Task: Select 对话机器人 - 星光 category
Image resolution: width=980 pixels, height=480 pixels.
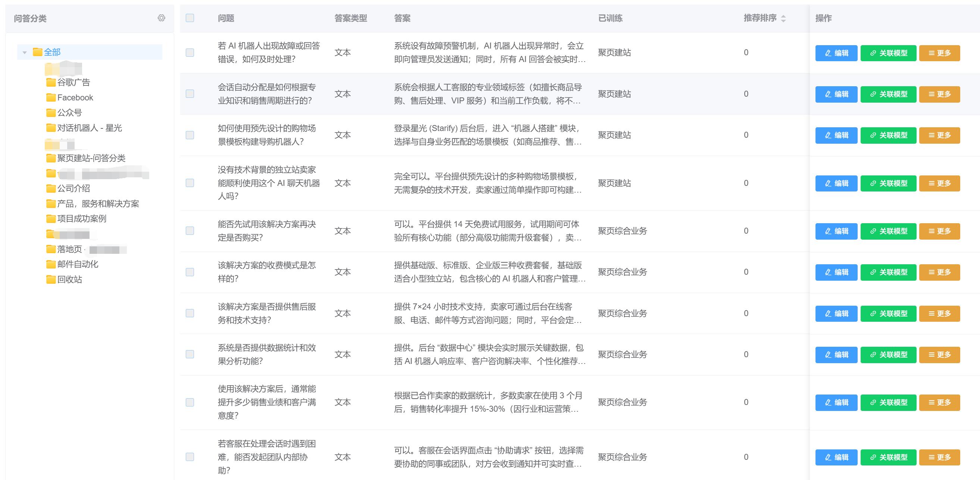Action: click(90, 128)
